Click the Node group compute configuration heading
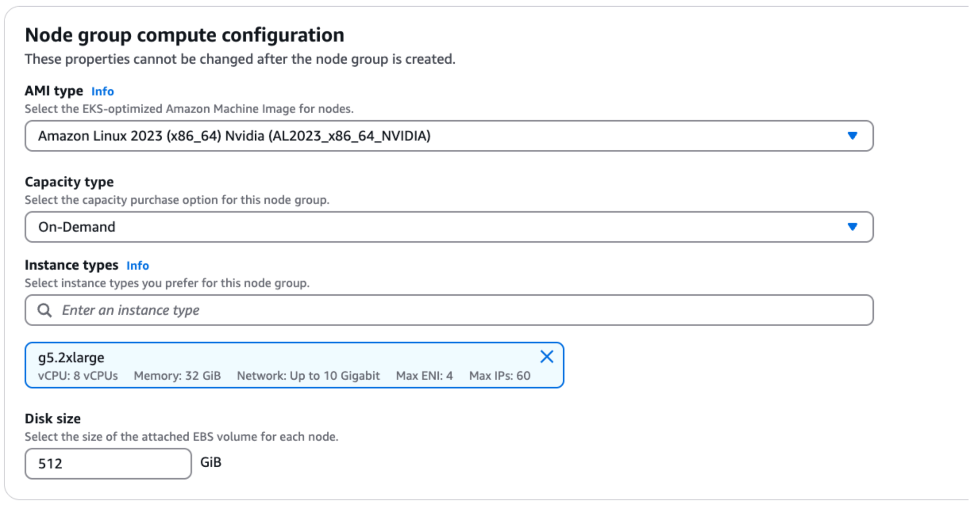 tap(185, 35)
